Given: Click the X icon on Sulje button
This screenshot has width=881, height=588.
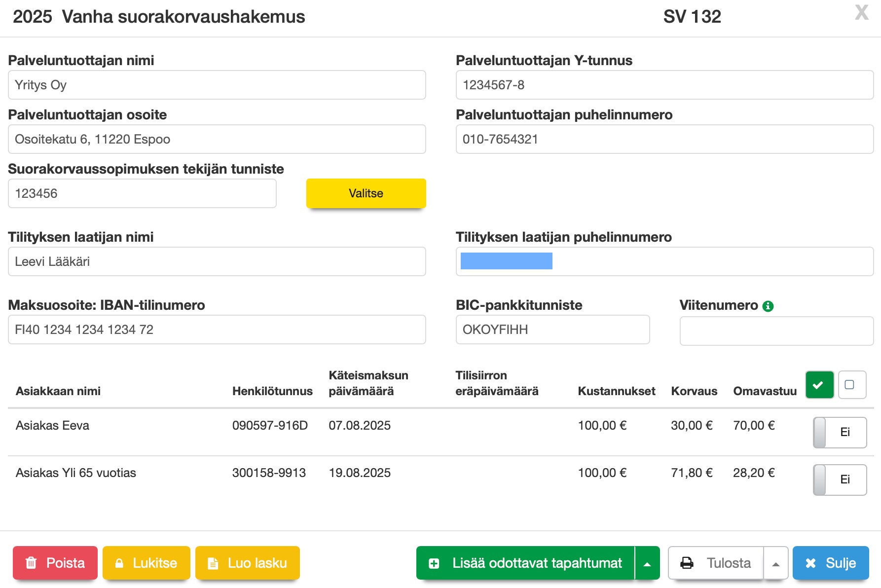Looking at the screenshot, I should (810, 563).
